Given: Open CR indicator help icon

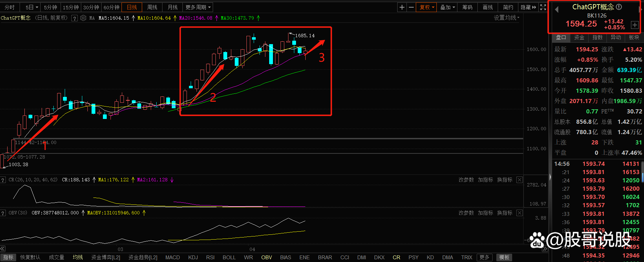Looking at the screenshot, I should click(x=3, y=180).
